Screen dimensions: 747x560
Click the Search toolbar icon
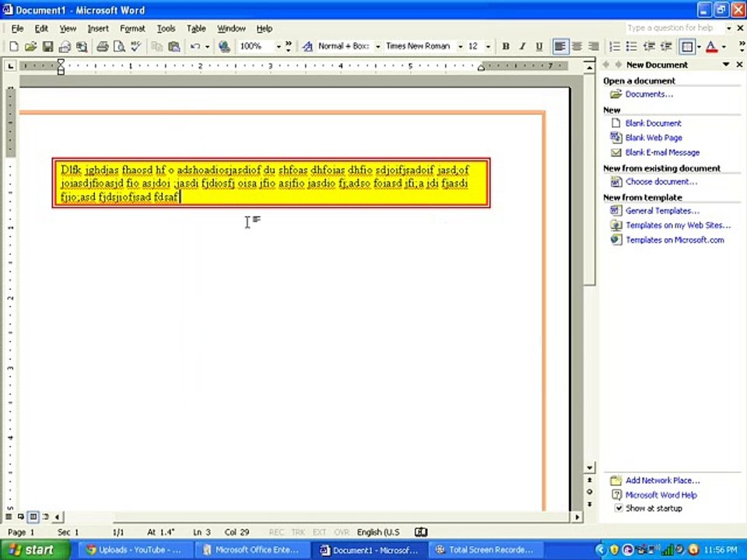click(x=82, y=46)
